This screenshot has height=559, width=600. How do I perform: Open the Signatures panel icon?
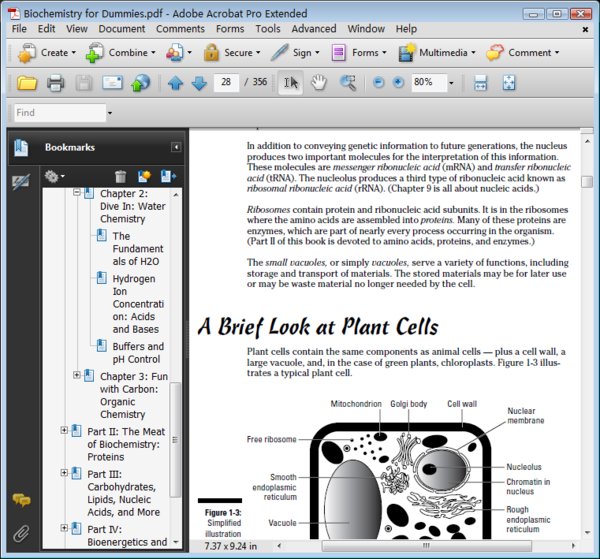click(x=21, y=182)
